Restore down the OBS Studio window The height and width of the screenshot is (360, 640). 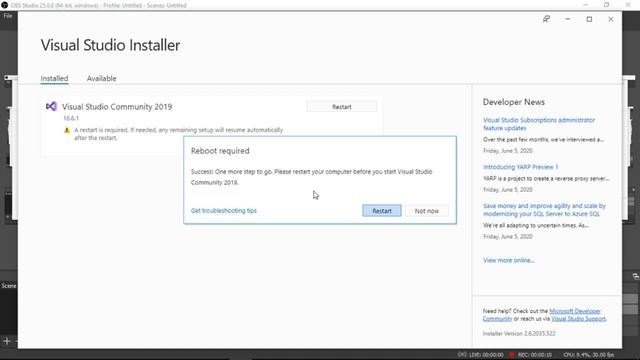[607, 5]
